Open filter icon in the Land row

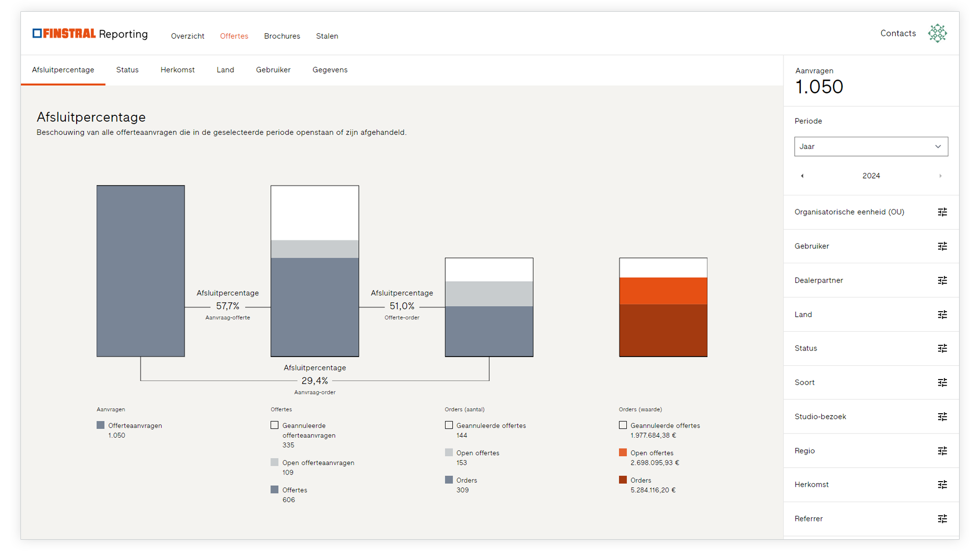(x=942, y=315)
